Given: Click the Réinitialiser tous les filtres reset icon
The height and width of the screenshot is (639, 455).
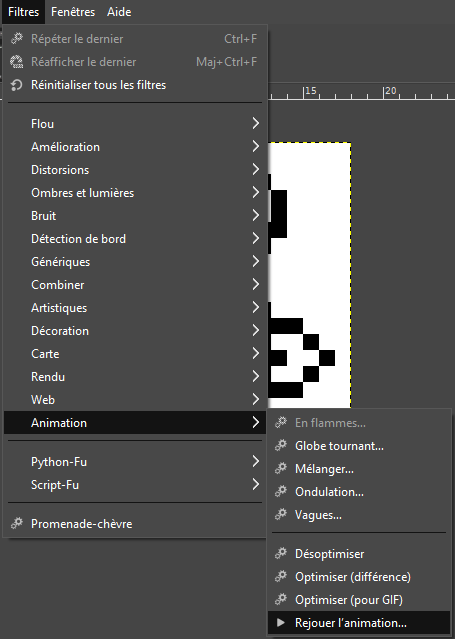Looking at the screenshot, I should (x=16, y=85).
